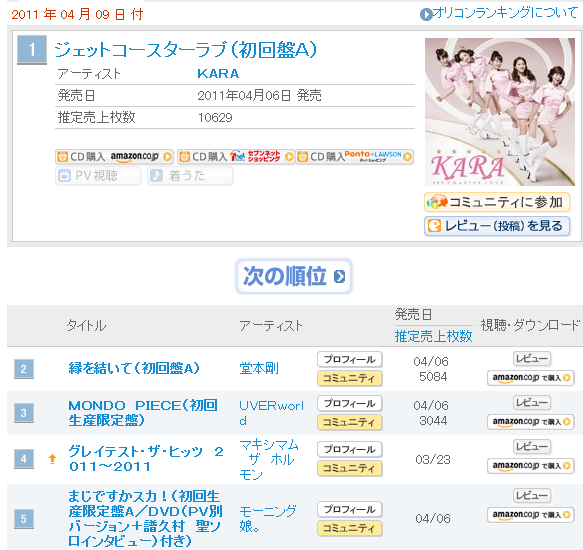This screenshot has width=583, height=550.
Task: Click the rank 1 number badge
Action: click(x=32, y=50)
